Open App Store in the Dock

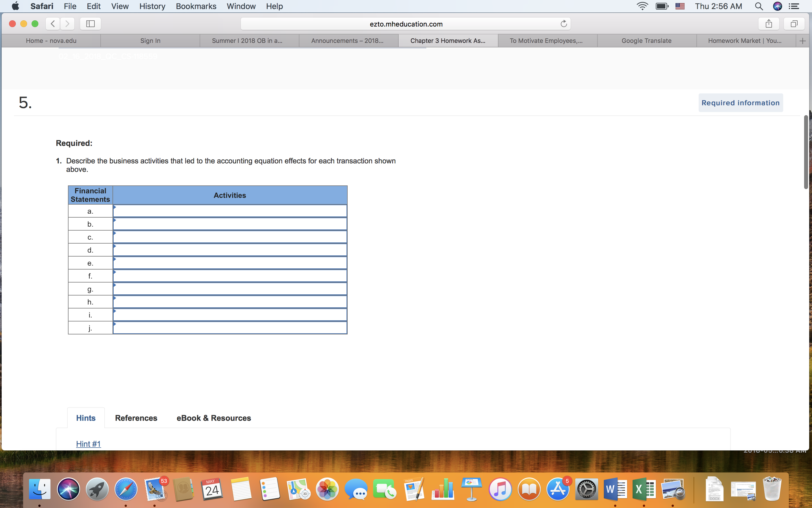click(558, 489)
